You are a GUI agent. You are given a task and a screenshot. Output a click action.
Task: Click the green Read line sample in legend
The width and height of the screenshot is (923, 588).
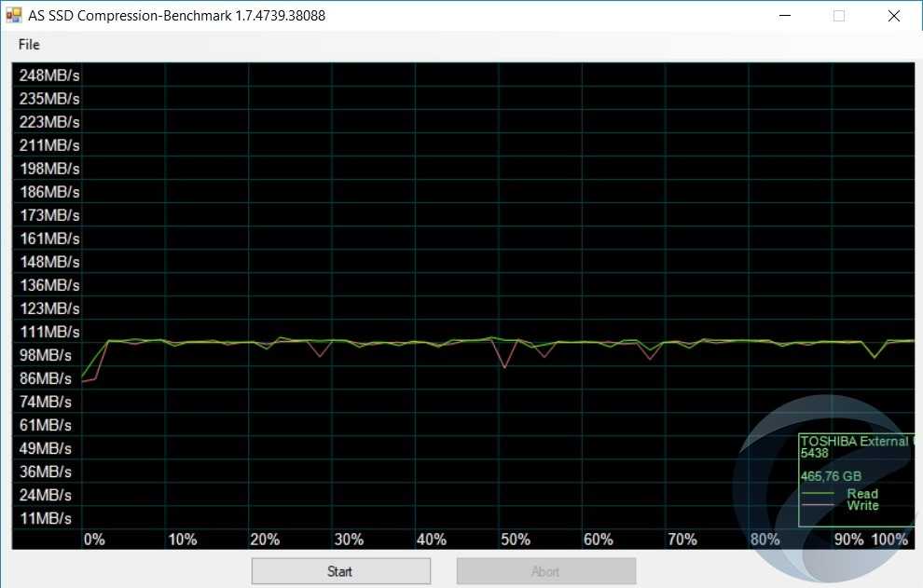(x=820, y=494)
